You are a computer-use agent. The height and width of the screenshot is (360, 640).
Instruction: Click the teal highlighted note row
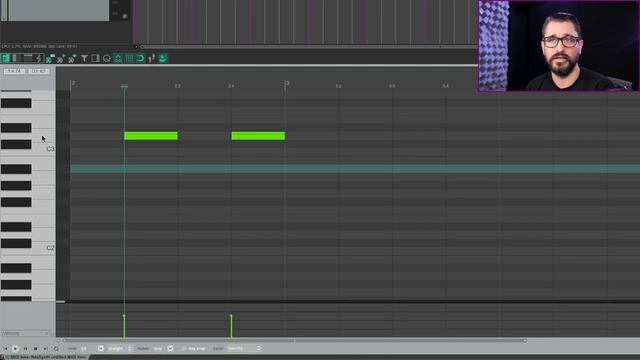coord(355,169)
